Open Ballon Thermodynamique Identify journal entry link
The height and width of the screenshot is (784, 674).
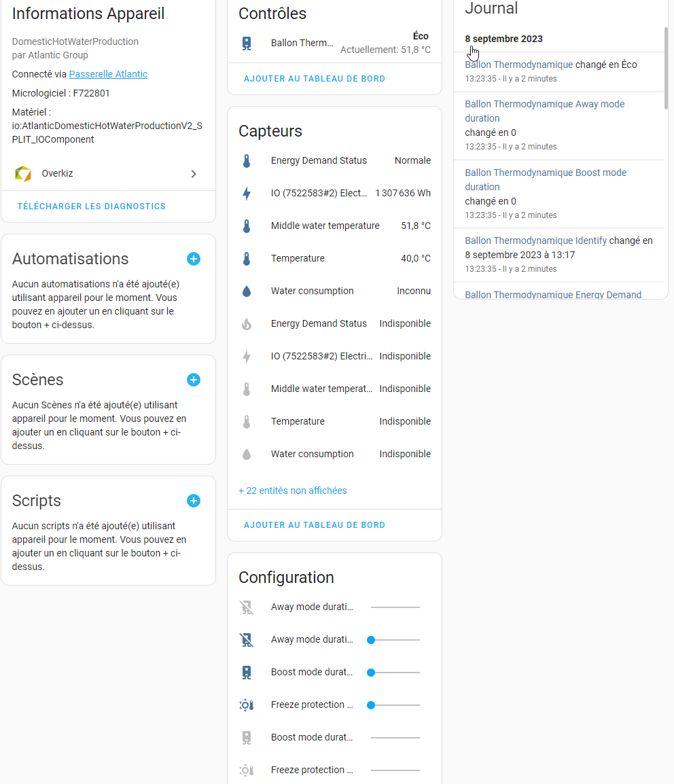(535, 240)
